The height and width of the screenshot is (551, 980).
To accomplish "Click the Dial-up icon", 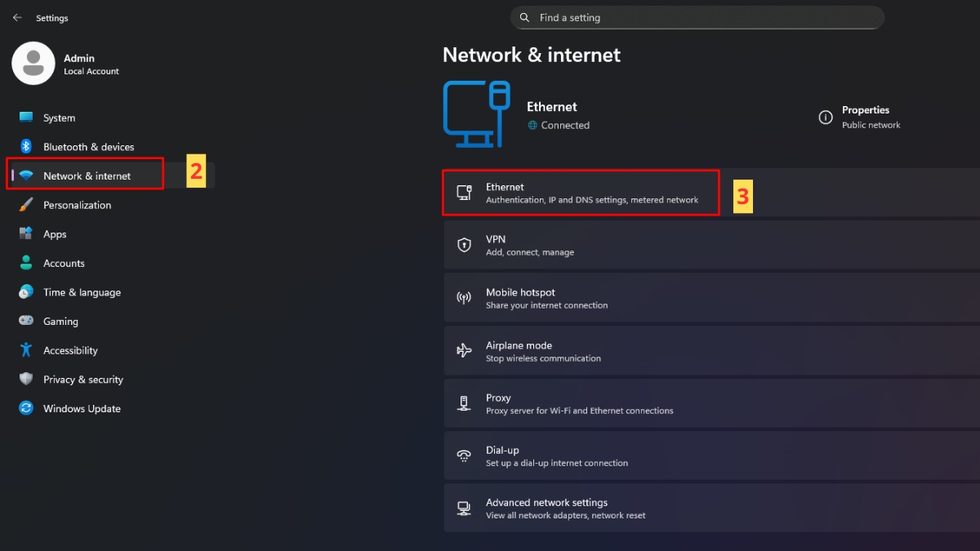I will (x=465, y=455).
